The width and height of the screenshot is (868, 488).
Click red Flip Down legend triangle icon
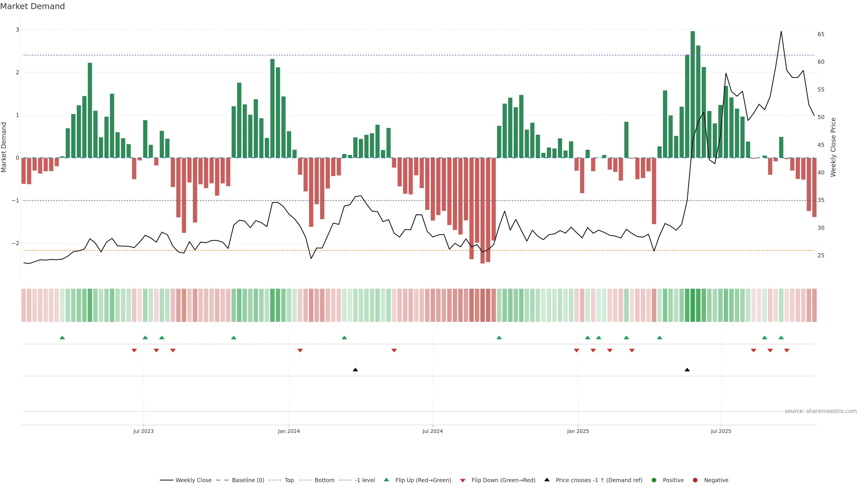(463, 480)
